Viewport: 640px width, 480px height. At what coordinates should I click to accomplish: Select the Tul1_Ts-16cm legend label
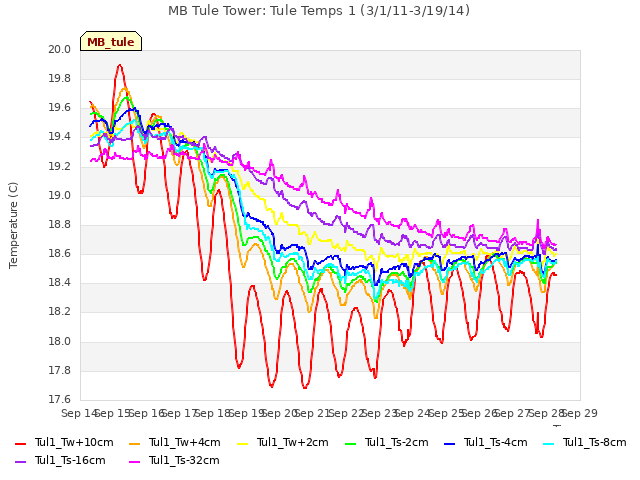pos(70,460)
